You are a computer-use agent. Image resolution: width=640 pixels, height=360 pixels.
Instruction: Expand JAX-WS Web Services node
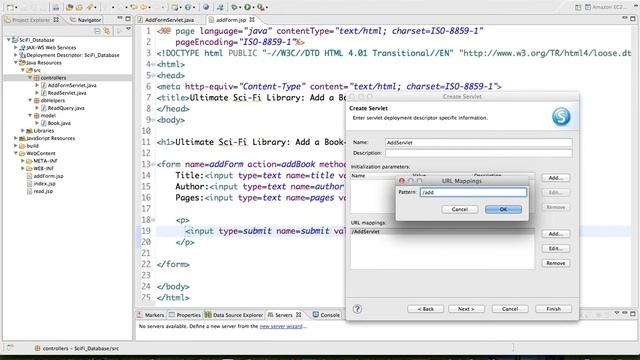[x=16, y=47]
